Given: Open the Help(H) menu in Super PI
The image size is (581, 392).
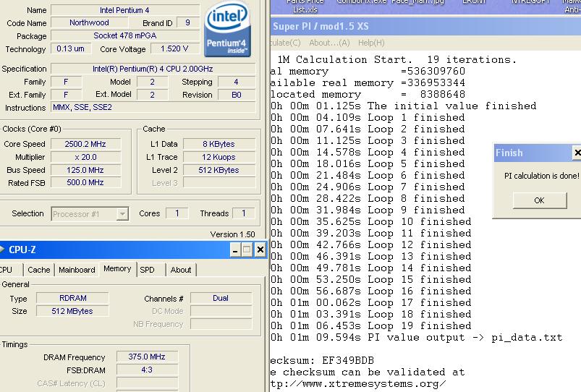Looking at the screenshot, I should click(x=371, y=43).
